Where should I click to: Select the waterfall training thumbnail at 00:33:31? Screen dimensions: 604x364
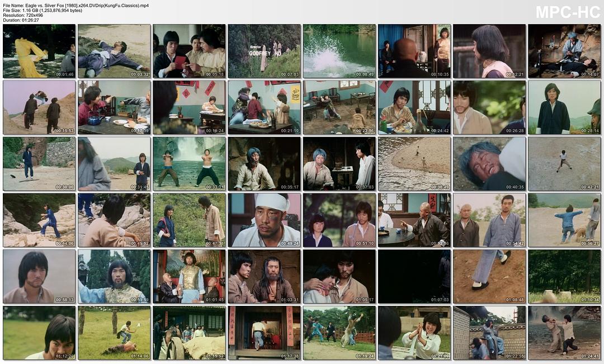click(189, 164)
